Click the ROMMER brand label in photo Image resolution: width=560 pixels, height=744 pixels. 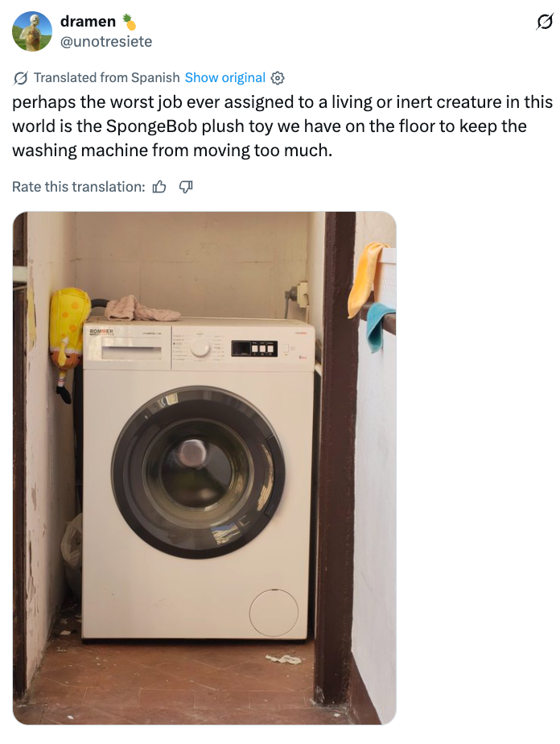click(x=101, y=331)
